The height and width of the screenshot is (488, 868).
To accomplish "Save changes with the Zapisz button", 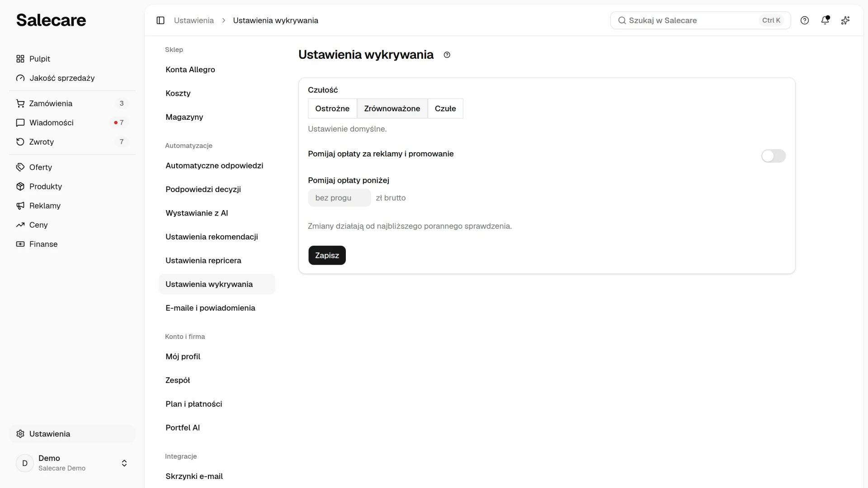I will click(x=327, y=255).
